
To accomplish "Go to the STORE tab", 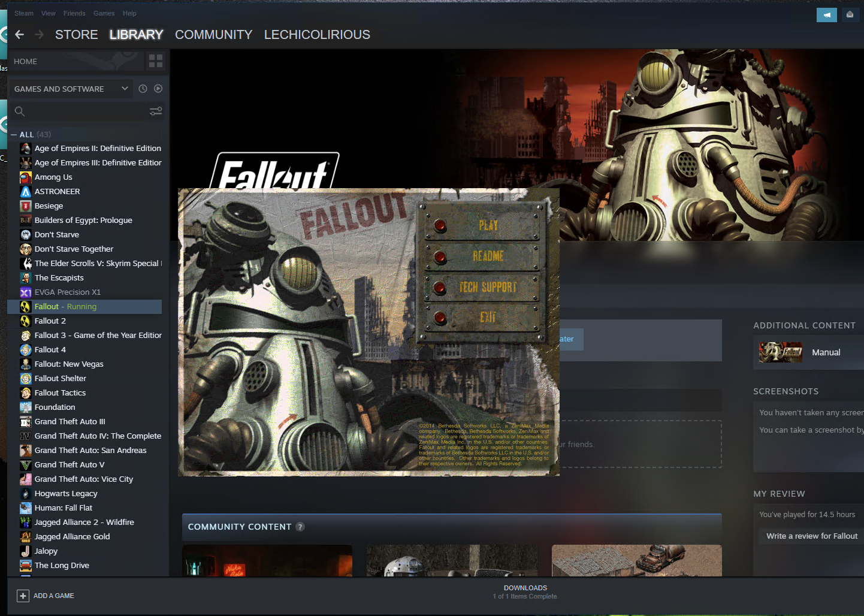I will tap(77, 35).
